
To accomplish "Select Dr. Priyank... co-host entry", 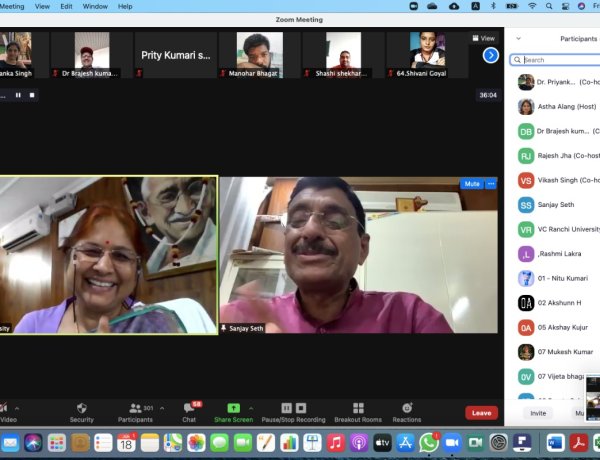I will pos(558,82).
